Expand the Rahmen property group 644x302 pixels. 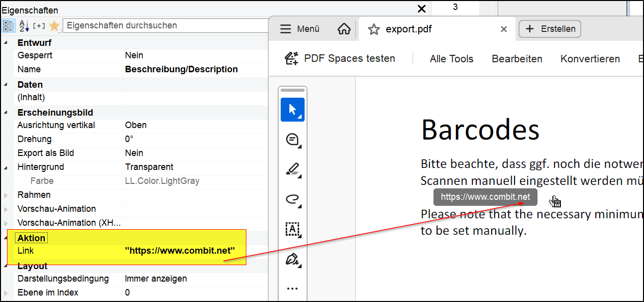point(6,195)
